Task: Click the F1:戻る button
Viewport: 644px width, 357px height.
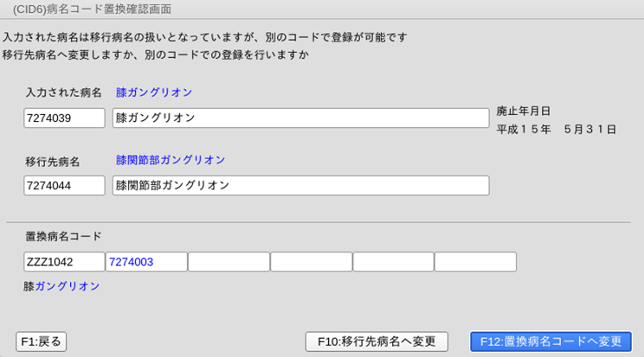Action: point(42,341)
